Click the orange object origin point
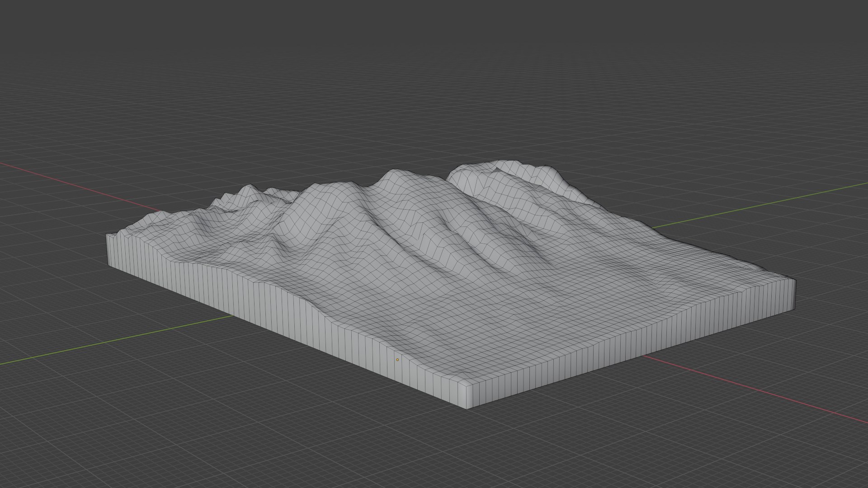Viewport: 868px width, 488px height. click(x=397, y=360)
